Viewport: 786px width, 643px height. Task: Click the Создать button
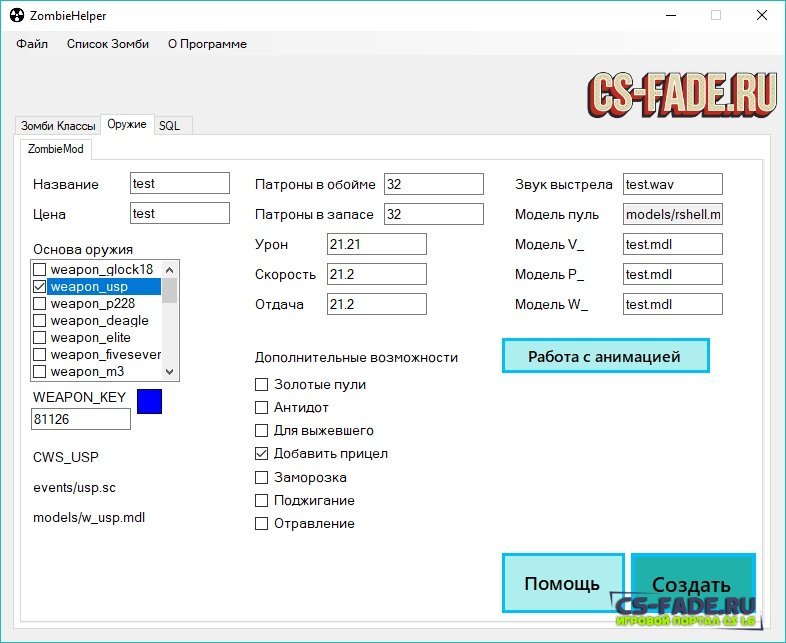point(693,583)
